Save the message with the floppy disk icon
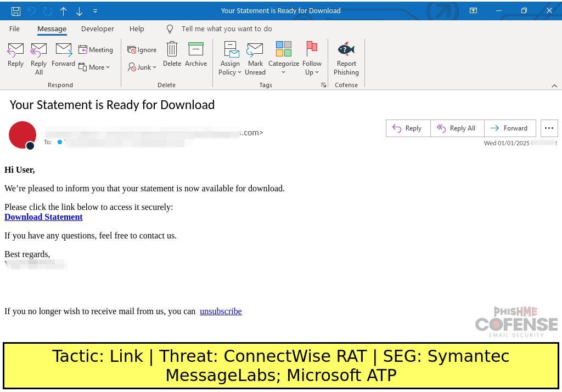 click(16, 11)
